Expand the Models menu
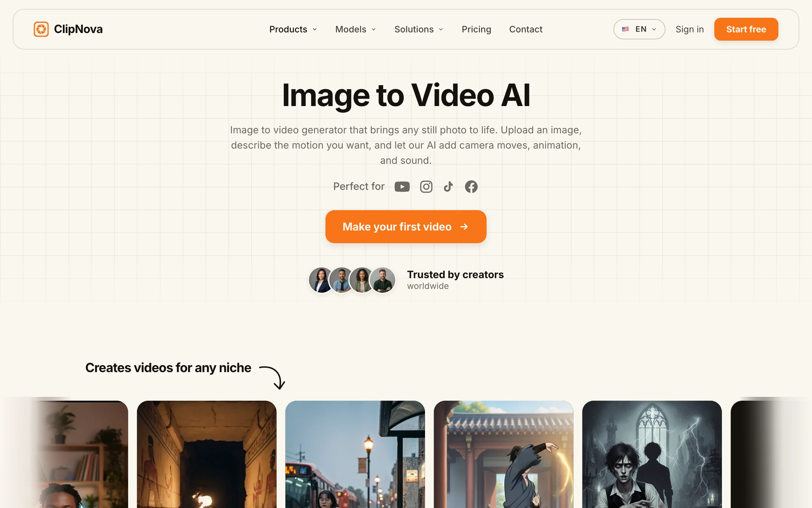The width and height of the screenshot is (812, 508). pos(355,29)
